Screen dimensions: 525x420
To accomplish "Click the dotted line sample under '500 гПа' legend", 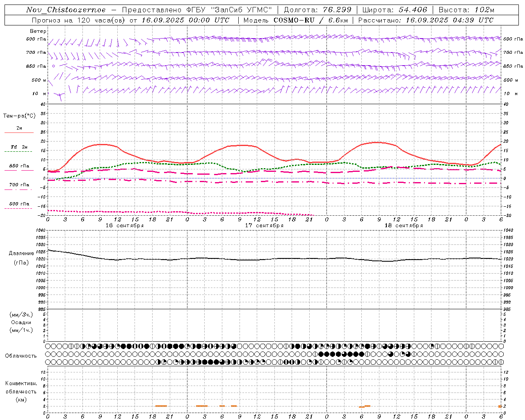I will (18, 208).
